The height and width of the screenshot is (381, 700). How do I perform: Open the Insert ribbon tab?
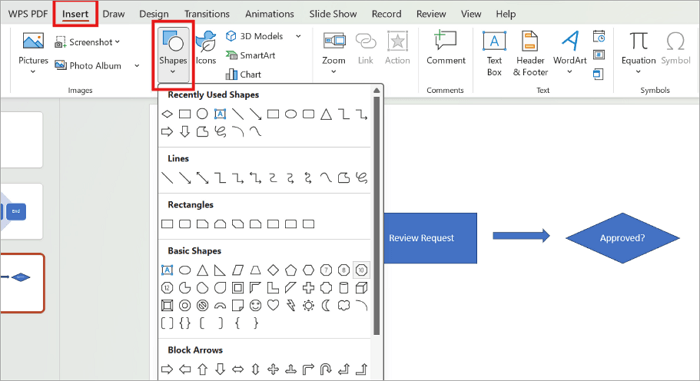75,14
